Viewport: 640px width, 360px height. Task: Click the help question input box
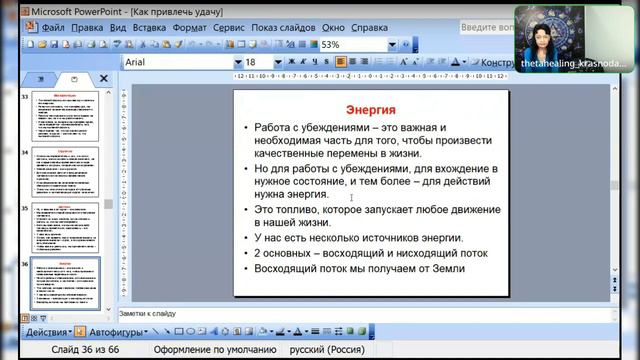487,27
